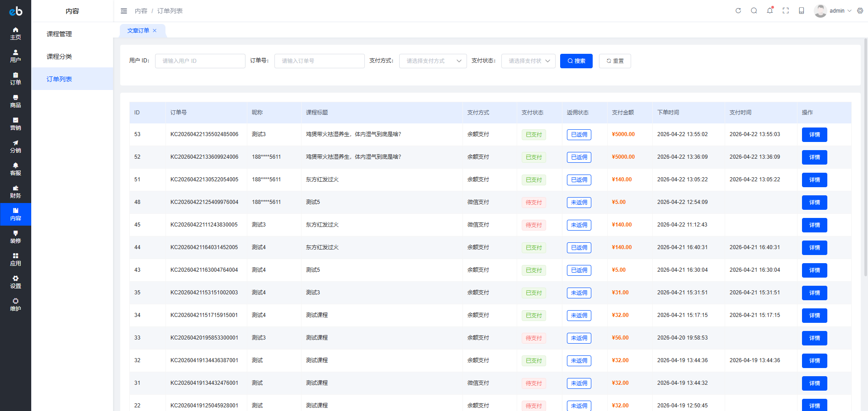Select 课程管理 in the content menu
The image size is (868, 411).
pyautogui.click(x=59, y=34)
